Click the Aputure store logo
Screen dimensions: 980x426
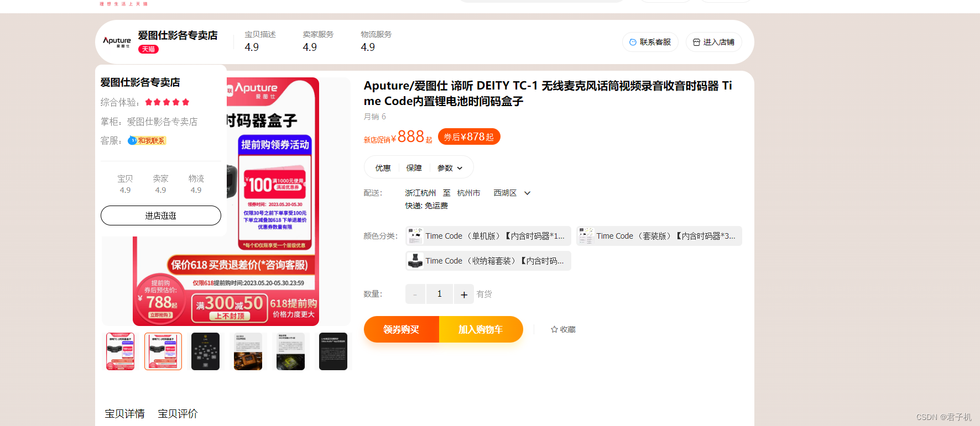[117, 42]
